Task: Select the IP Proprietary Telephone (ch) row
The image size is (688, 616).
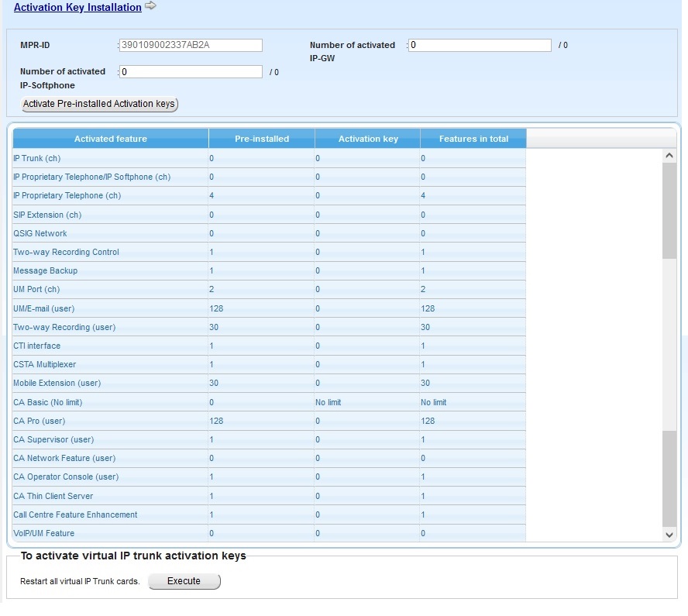Action: [270, 196]
